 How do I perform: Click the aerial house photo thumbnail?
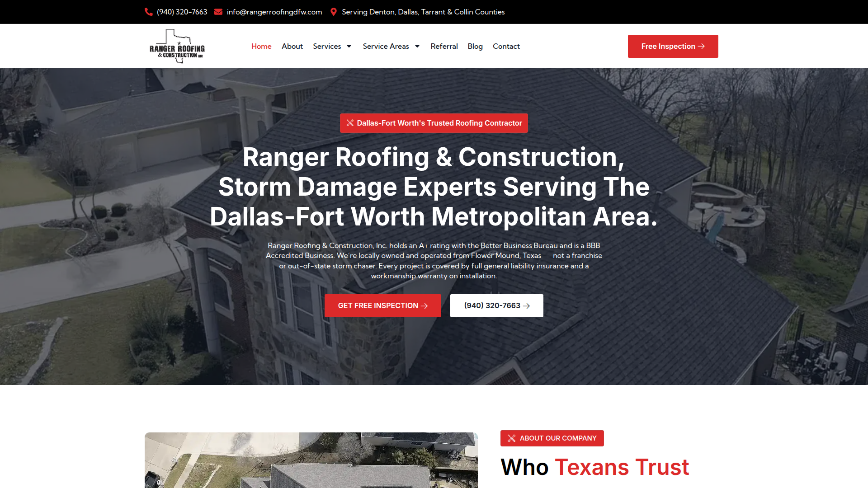(311, 460)
